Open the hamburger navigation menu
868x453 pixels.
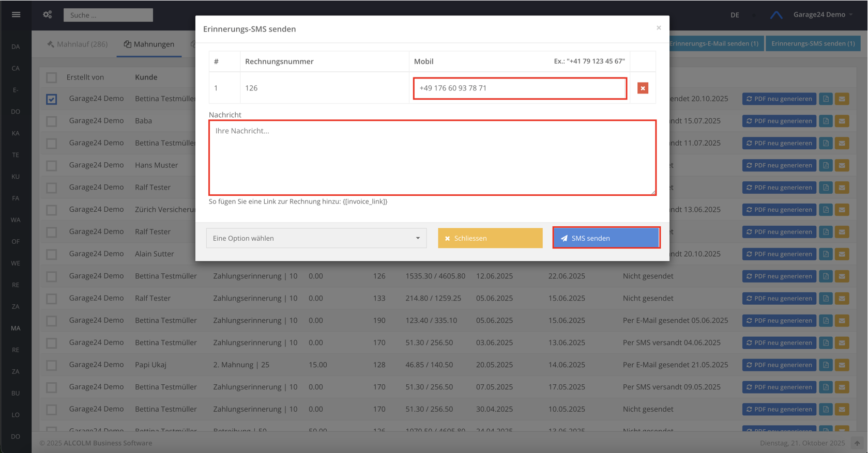click(x=16, y=14)
